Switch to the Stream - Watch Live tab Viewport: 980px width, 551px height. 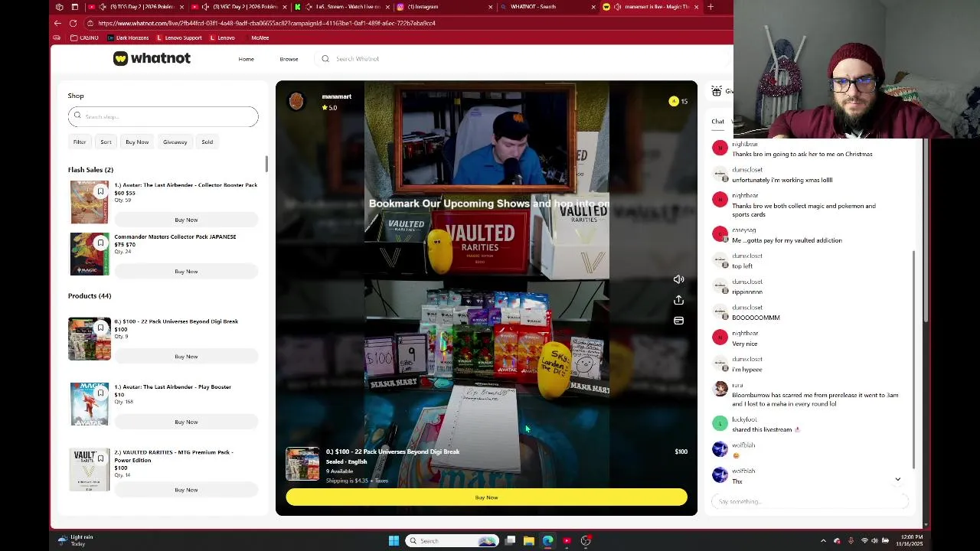[x=343, y=7]
